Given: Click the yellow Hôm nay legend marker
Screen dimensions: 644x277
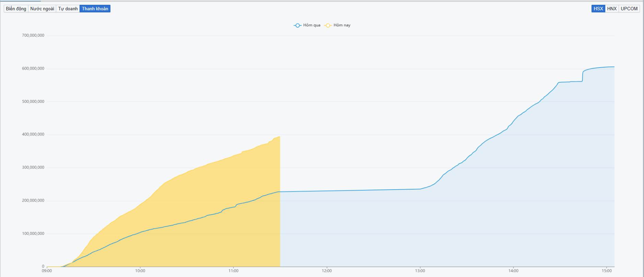Looking at the screenshot, I should coord(328,25).
